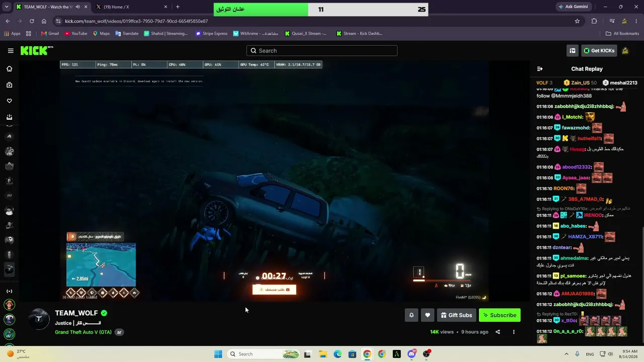This screenshot has width=644, height=362.
Task: Open the taskbar weather widget
Action: click(x=19, y=354)
